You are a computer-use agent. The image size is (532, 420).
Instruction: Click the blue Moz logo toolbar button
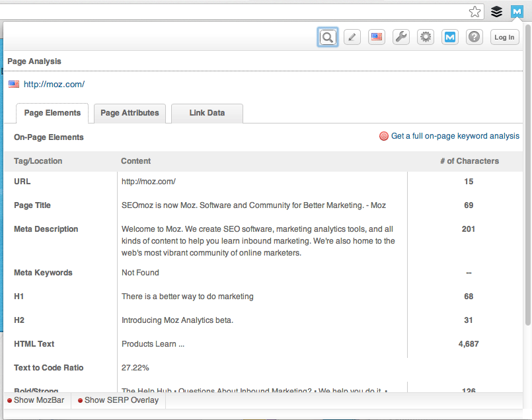[450, 37]
